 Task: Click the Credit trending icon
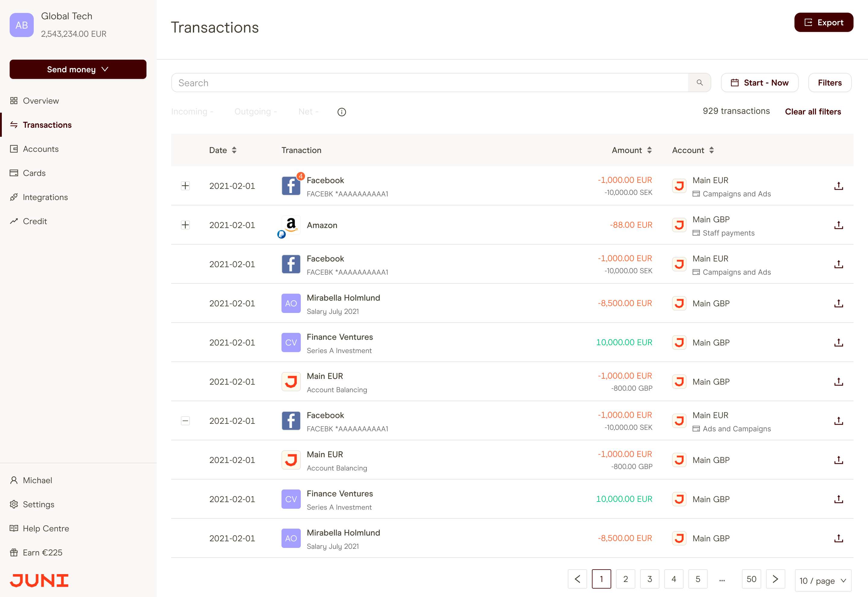click(x=14, y=221)
